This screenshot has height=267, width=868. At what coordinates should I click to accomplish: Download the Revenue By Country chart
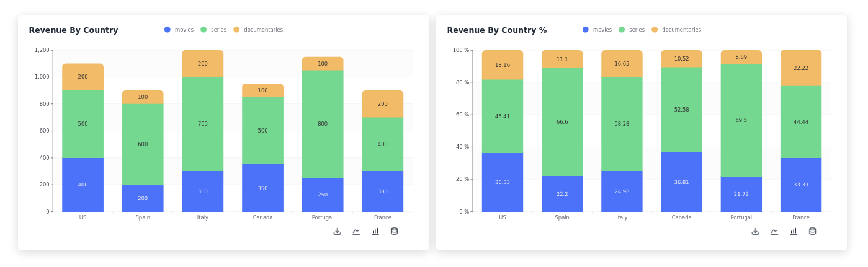click(x=337, y=231)
